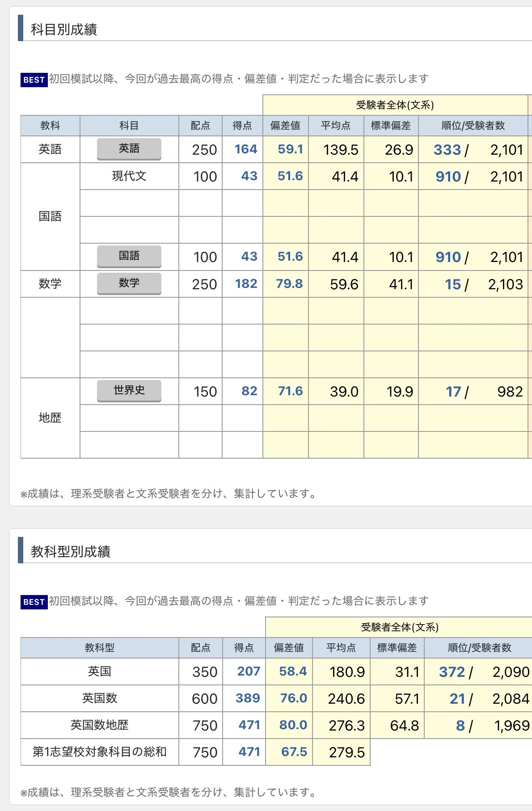Click 英国 average score 180.9
Screen dimensions: 532x811
(347, 672)
